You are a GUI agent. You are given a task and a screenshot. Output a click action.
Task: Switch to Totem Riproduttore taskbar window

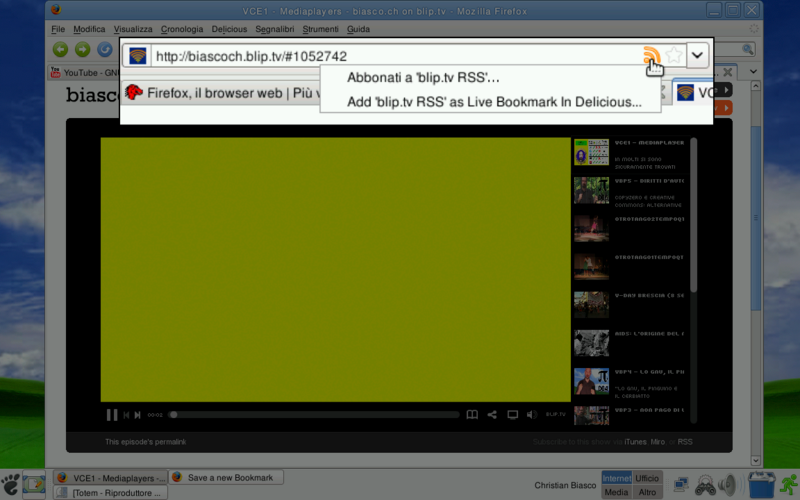[110, 493]
